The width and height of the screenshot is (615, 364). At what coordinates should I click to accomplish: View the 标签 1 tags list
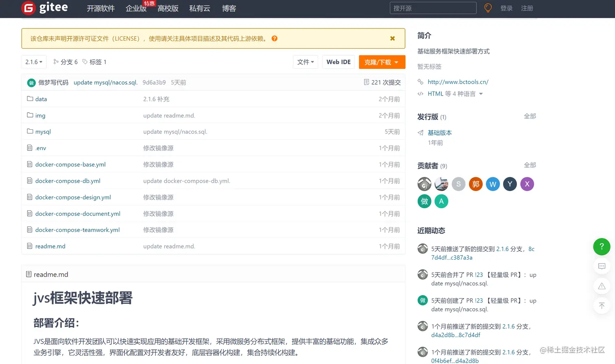point(94,62)
